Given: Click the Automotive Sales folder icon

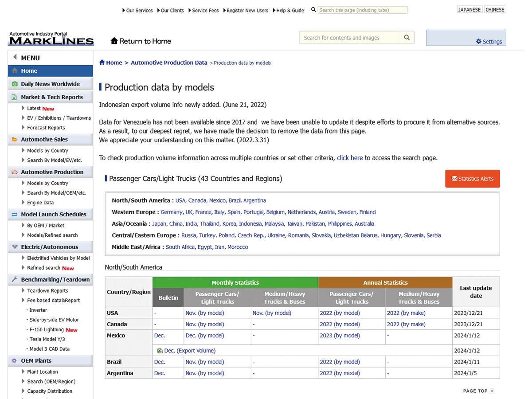Looking at the screenshot, I should coord(15,140).
